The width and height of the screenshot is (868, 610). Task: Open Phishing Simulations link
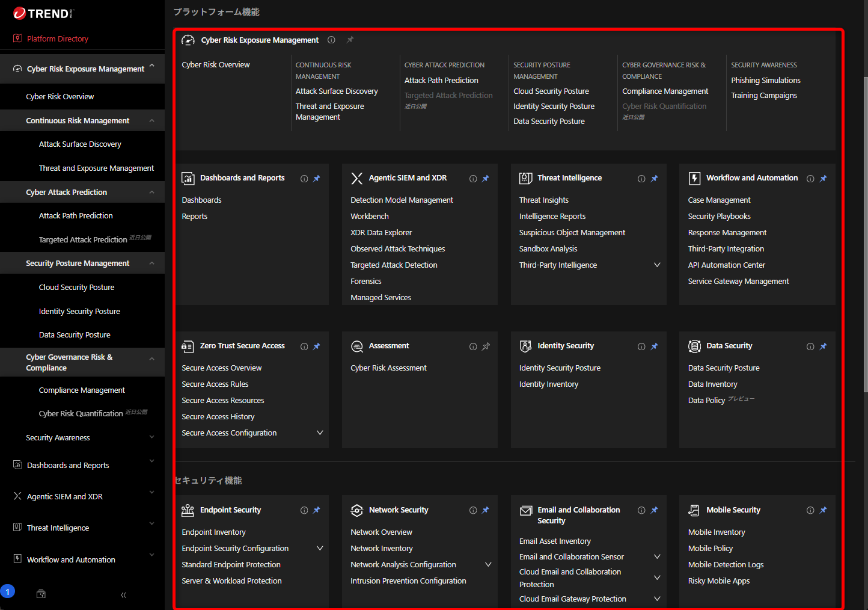pyautogui.click(x=766, y=81)
